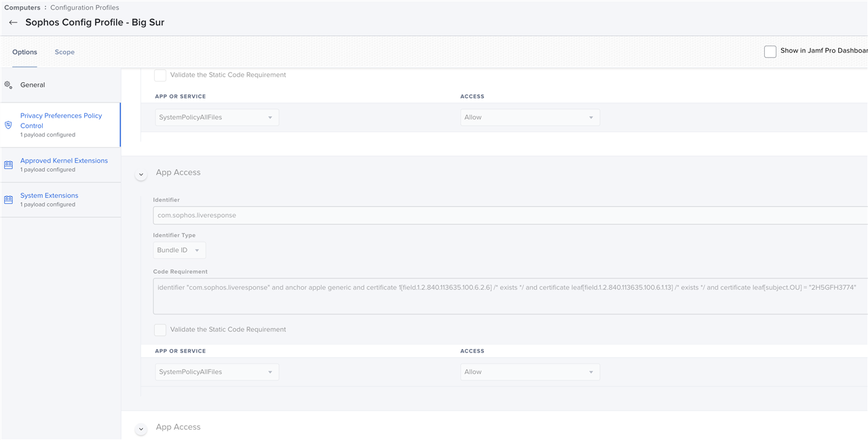
Task: Open the top SystemPolicyAllFiles dropdown
Action: pyautogui.click(x=216, y=117)
